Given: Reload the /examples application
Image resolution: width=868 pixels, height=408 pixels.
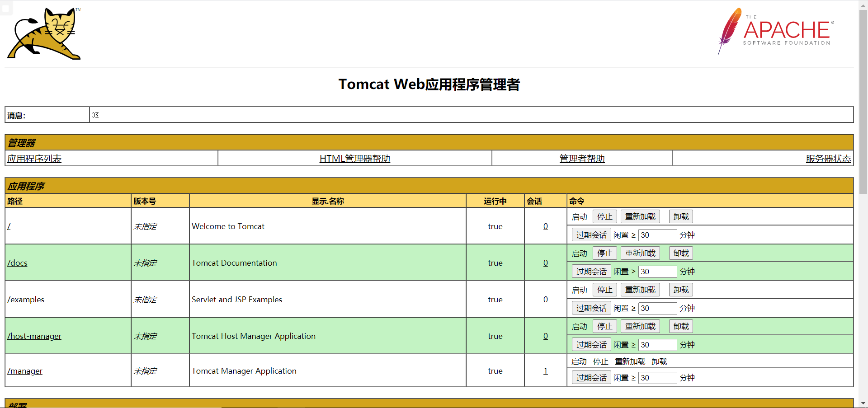Looking at the screenshot, I should click(x=640, y=290).
